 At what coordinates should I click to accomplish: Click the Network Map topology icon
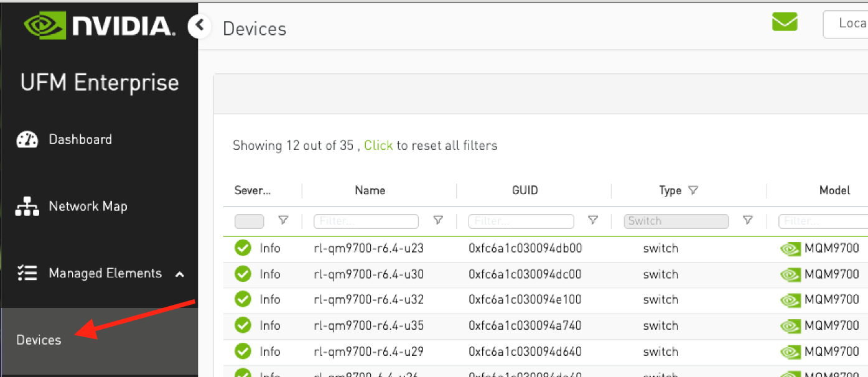pyautogui.click(x=27, y=207)
